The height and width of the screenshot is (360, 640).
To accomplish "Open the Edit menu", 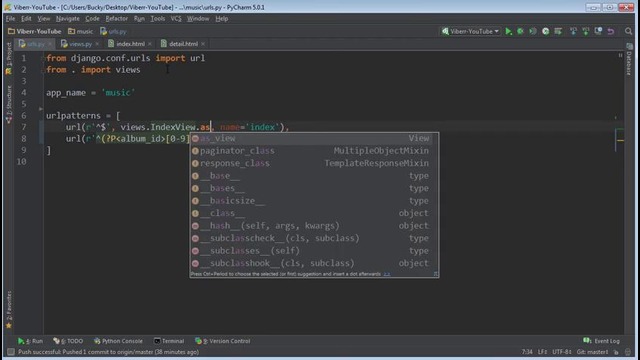I will point(26,19).
